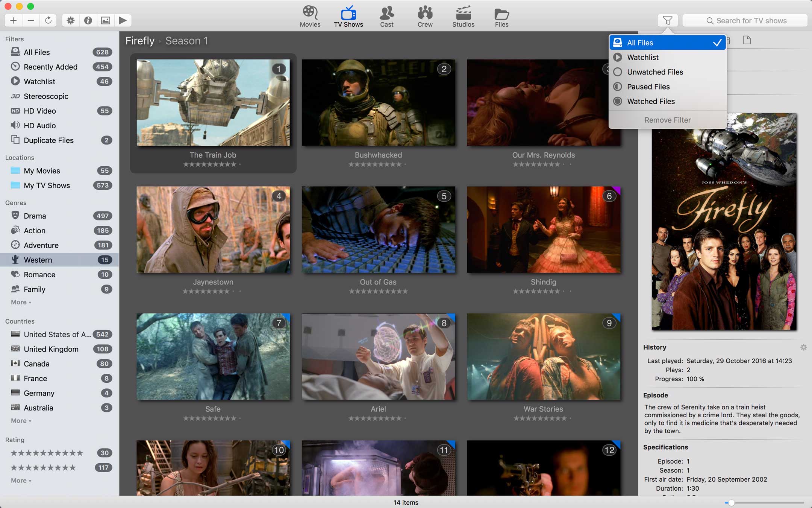Open the Files section

[501, 17]
